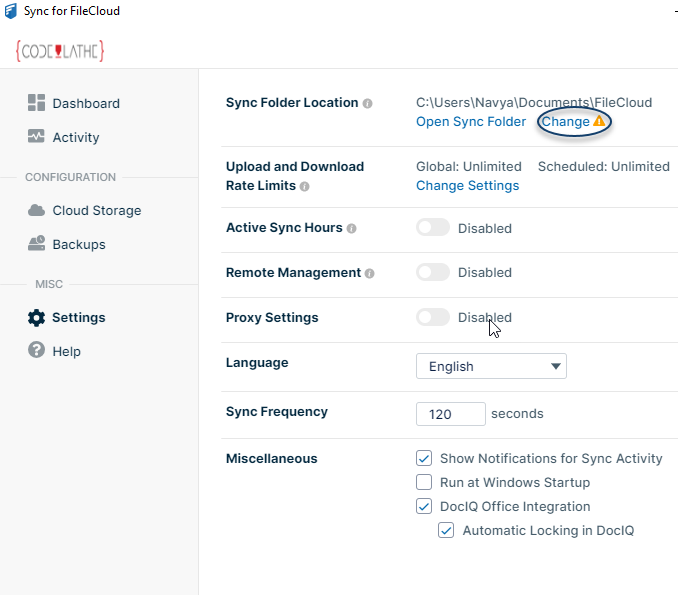Uncheck DocIQ Office Integration

point(424,506)
